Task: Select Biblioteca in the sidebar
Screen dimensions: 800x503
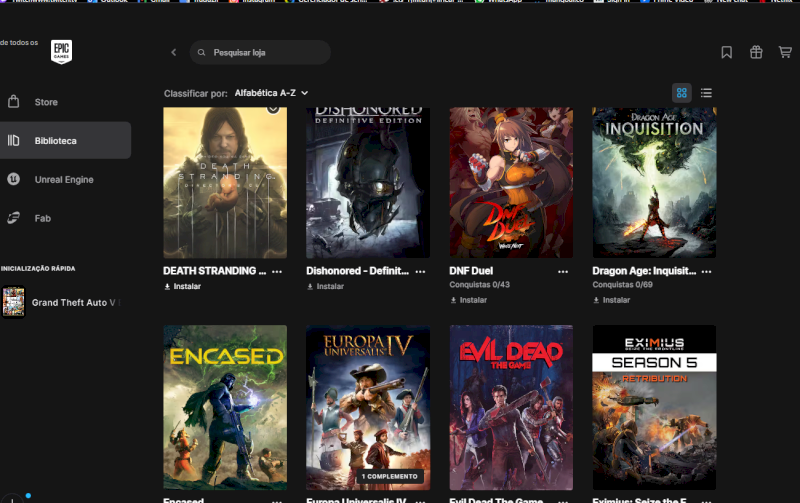Action: [65, 141]
